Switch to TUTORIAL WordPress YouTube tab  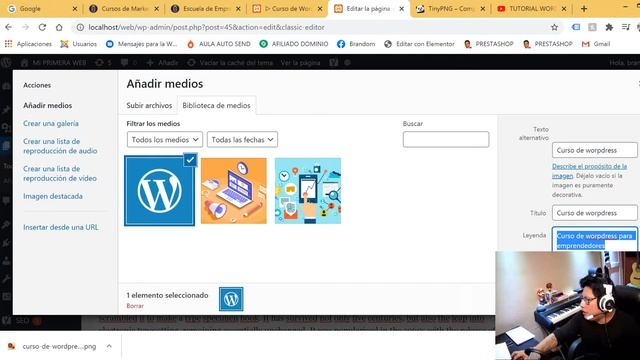pos(531,9)
